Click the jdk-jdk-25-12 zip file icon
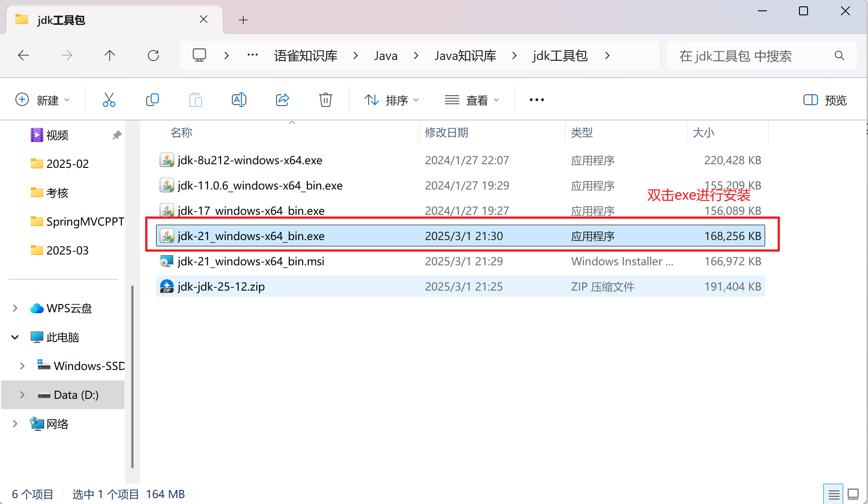The image size is (868, 504). click(x=167, y=287)
